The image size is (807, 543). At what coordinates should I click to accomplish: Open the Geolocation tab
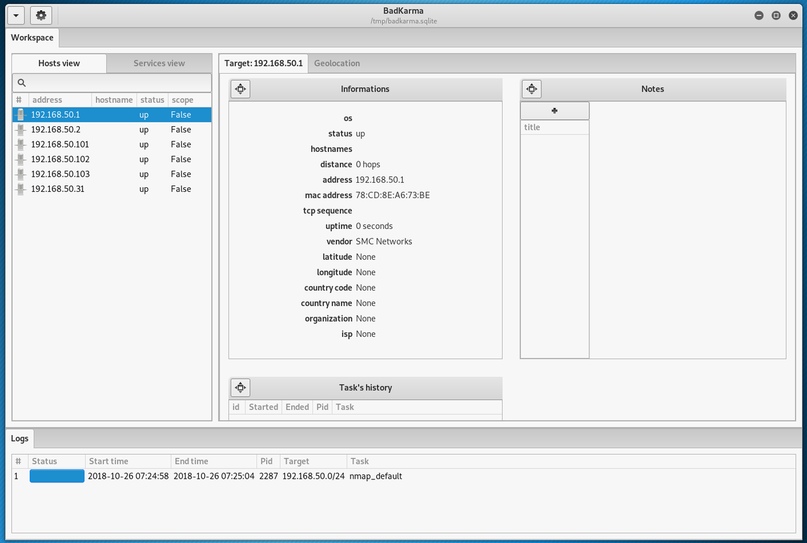pos(337,63)
